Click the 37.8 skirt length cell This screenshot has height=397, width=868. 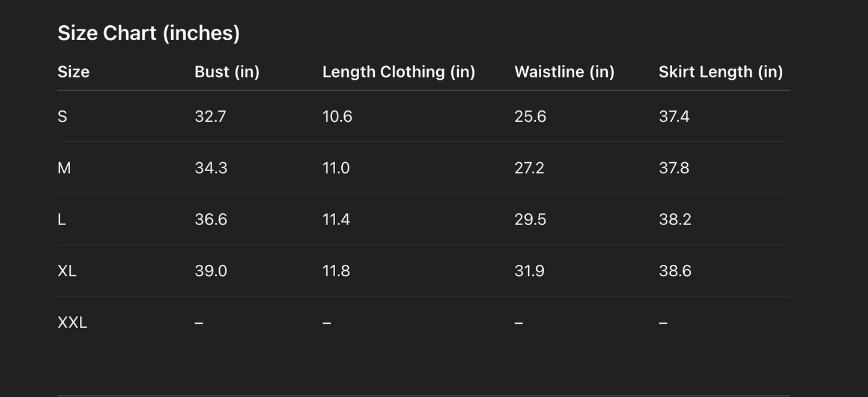[674, 168]
